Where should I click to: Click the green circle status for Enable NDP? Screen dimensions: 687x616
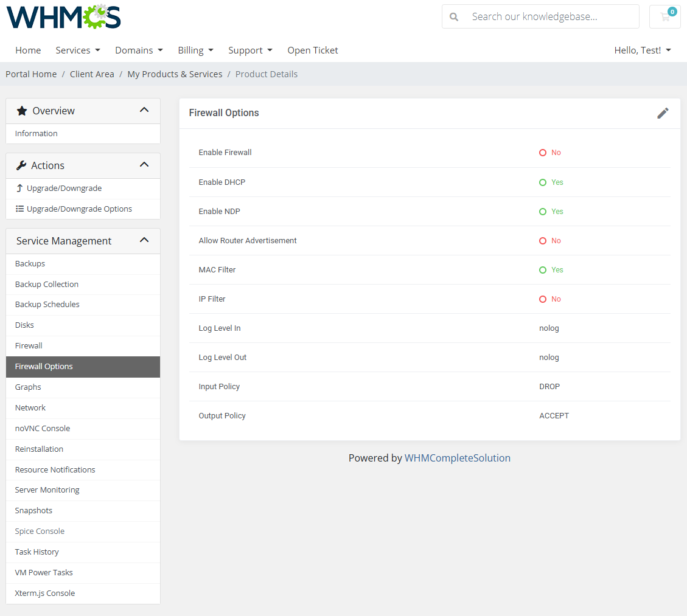click(x=542, y=212)
